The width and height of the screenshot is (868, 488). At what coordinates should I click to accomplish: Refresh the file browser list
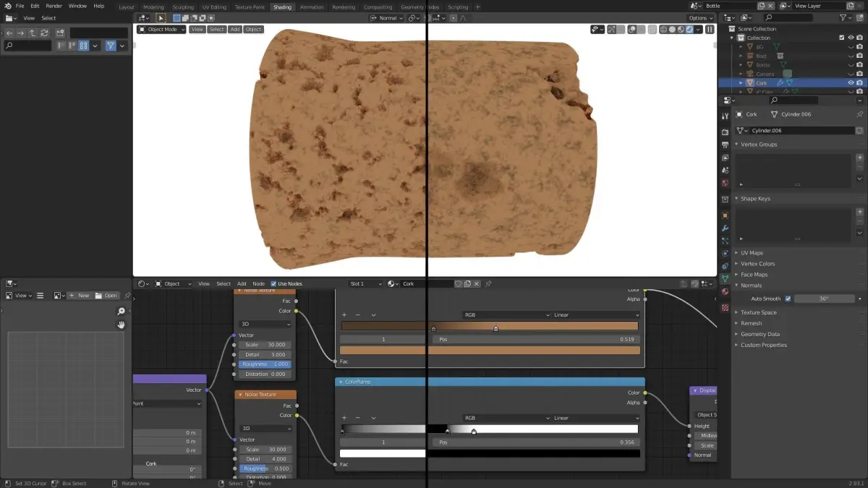44,33
